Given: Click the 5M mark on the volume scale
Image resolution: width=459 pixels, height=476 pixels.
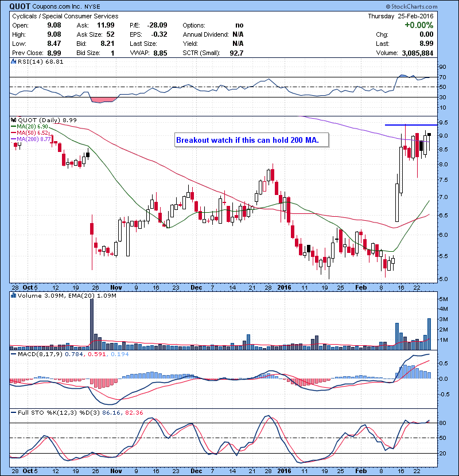Looking at the screenshot, I should 444,299.
